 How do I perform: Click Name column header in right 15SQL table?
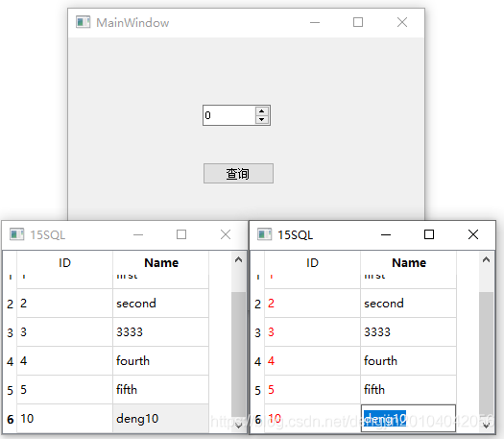click(x=409, y=263)
